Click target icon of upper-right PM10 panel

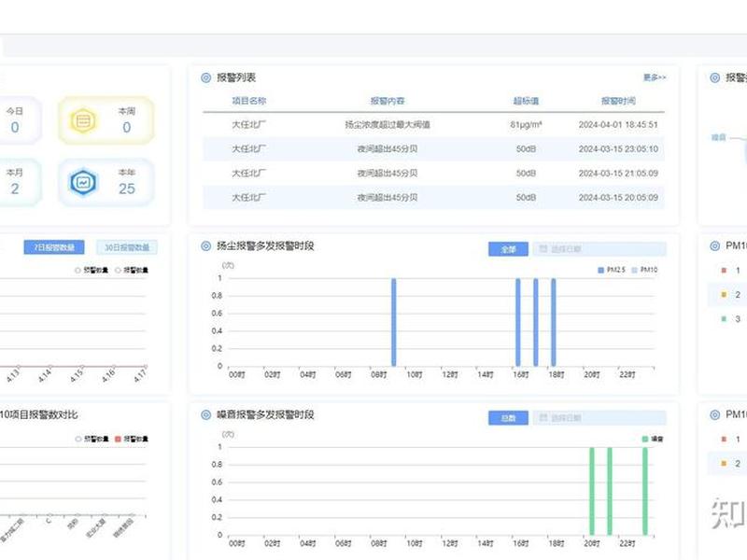point(714,245)
